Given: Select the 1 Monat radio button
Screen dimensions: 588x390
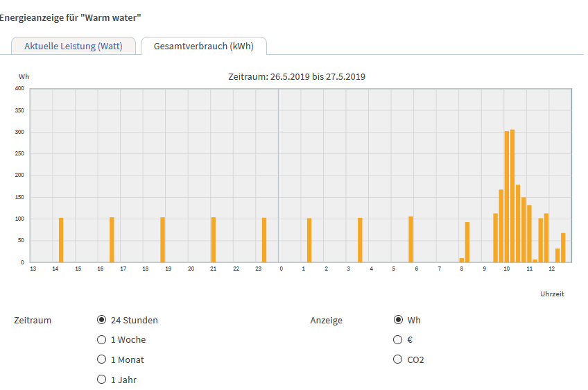Looking at the screenshot, I should 102,359.
